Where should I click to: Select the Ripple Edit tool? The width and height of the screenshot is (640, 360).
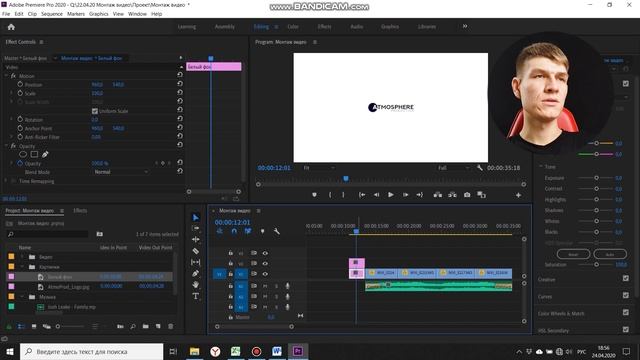point(196,240)
